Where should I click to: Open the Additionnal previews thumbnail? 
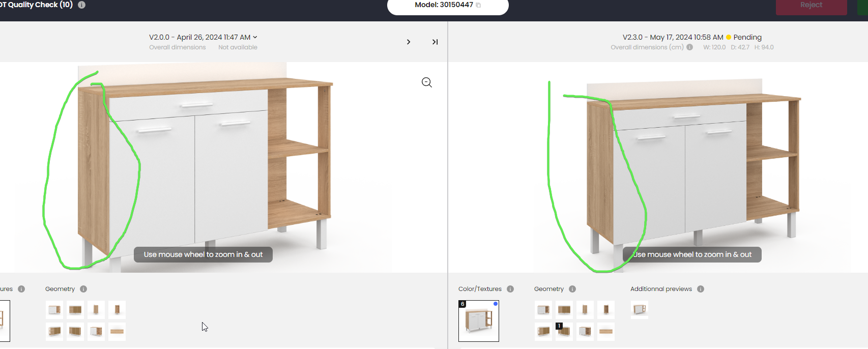pos(640,309)
